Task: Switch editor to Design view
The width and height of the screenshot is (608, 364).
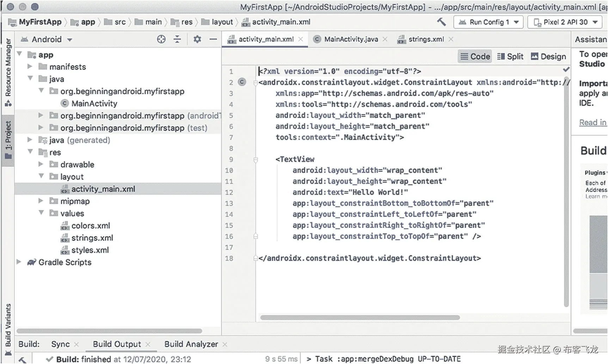Action: [548, 56]
